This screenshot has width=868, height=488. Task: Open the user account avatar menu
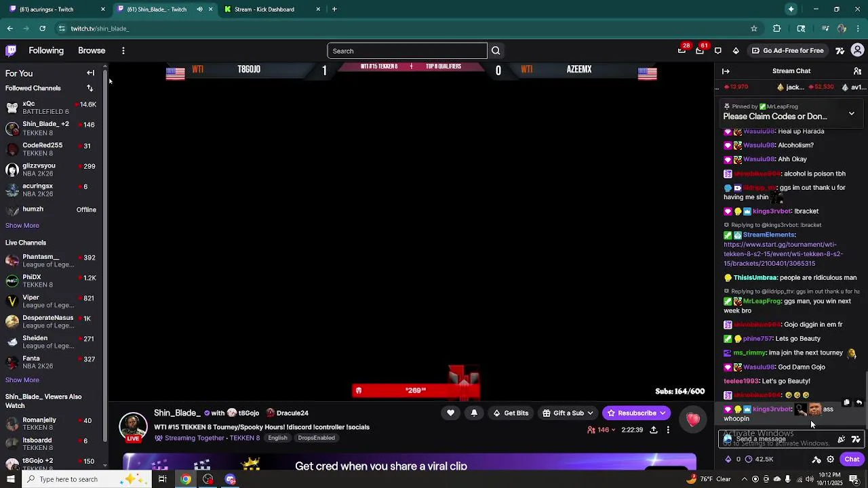point(858,51)
